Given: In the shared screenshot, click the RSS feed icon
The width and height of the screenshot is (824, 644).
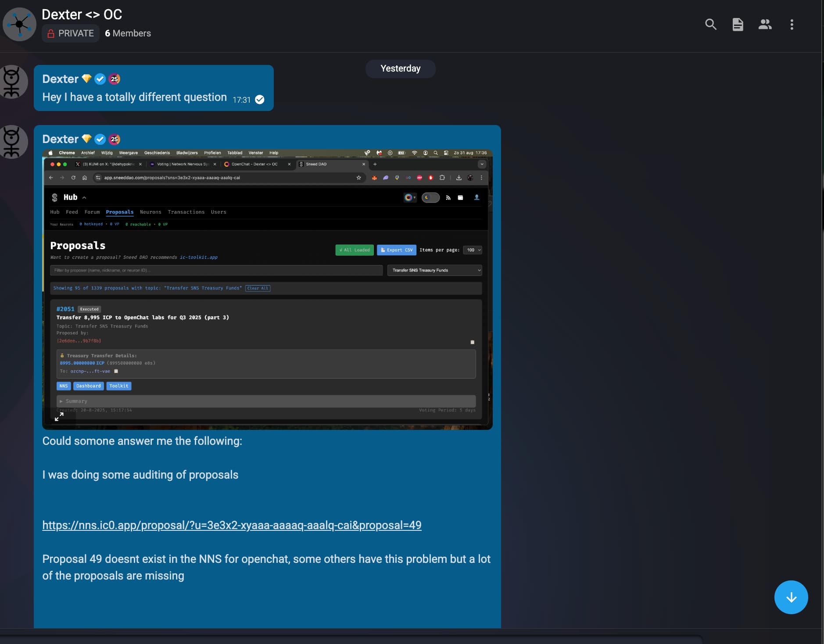Looking at the screenshot, I should coord(448,198).
